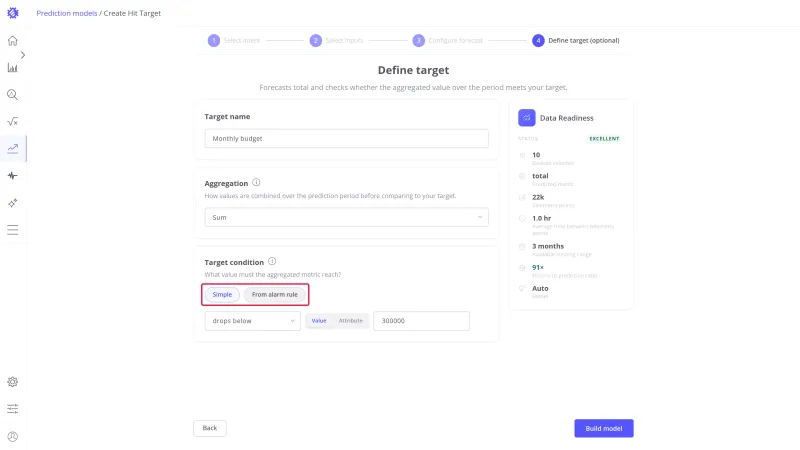Click the Define target heading
The height and width of the screenshot is (450, 800).
413,70
